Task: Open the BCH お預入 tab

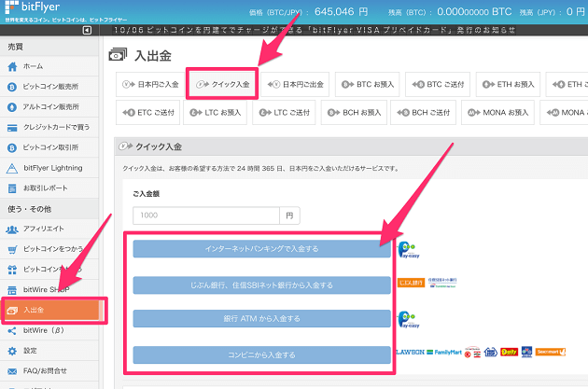Action: [354, 113]
